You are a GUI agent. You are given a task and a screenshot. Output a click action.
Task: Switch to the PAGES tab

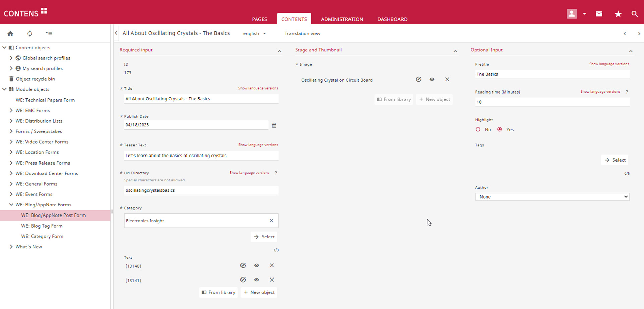click(x=259, y=19)
